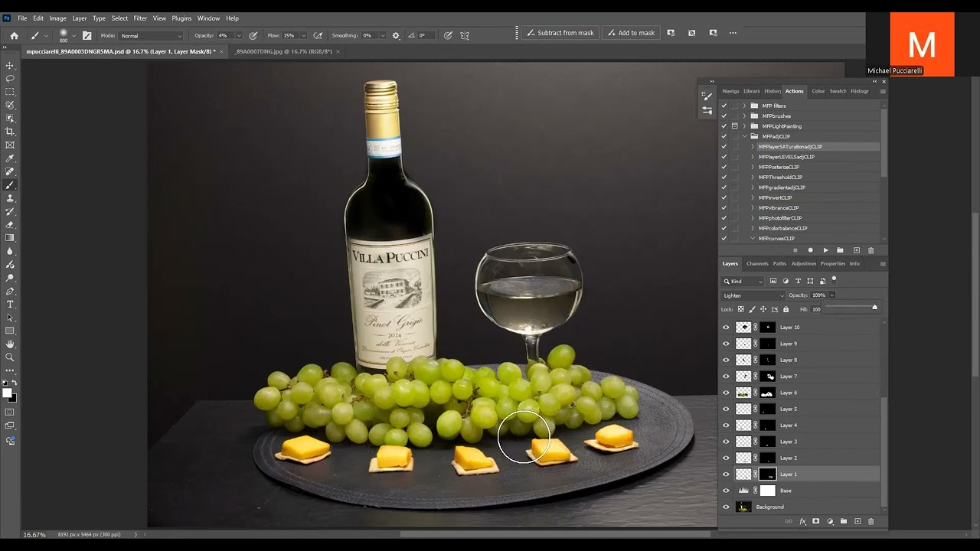Play the selected action

coord(825,250)
